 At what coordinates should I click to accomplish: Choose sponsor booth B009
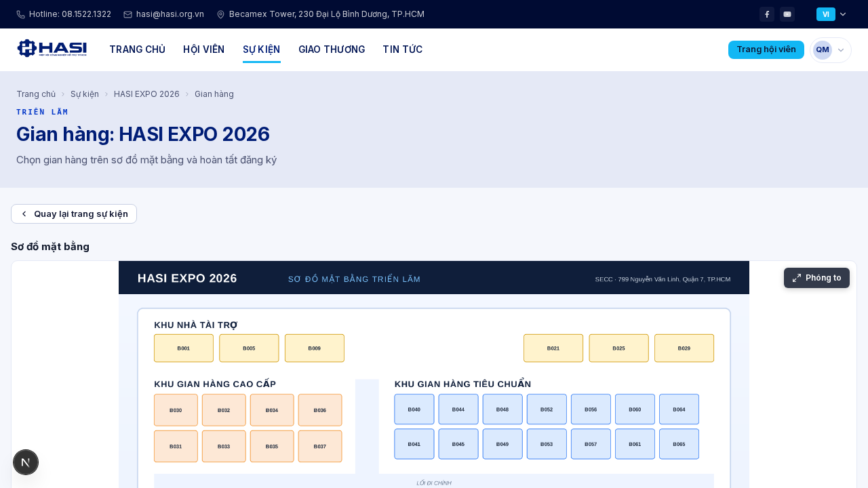click(x=315, y=348)
